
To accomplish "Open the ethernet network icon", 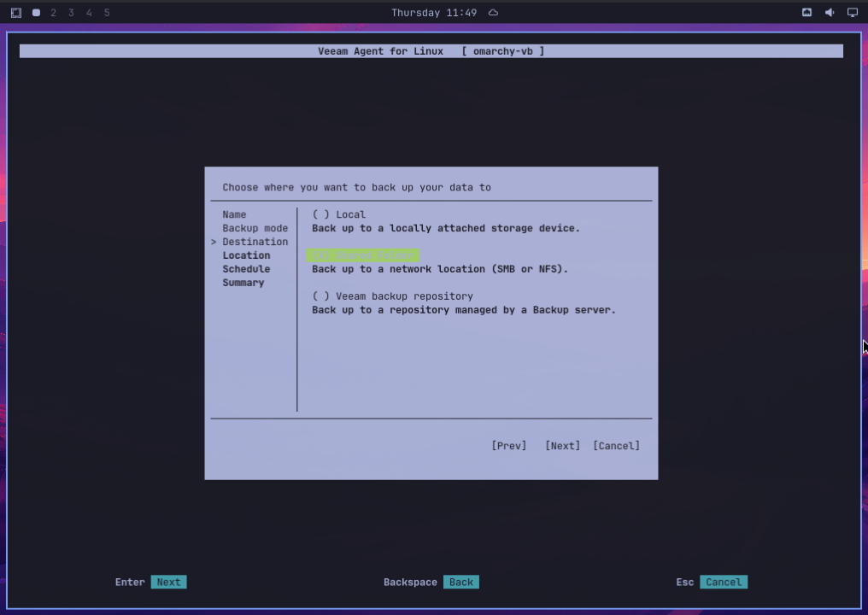I will coord(806,12).
